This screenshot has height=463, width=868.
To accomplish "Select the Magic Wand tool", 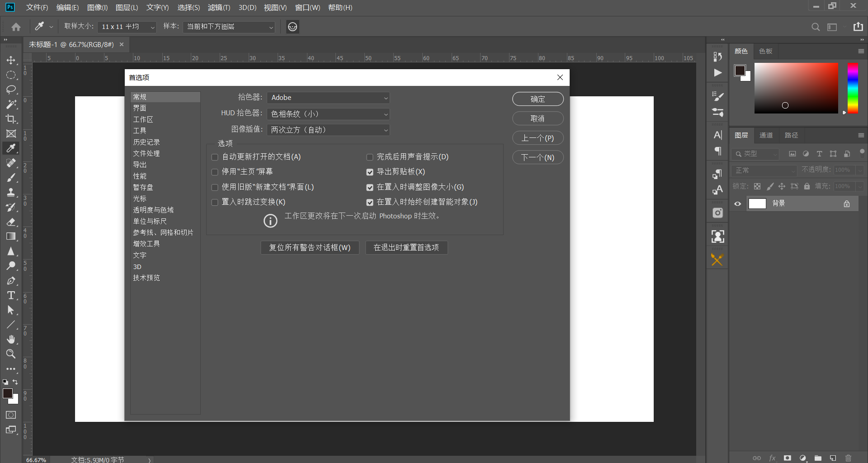I will (x=11, y=104).
